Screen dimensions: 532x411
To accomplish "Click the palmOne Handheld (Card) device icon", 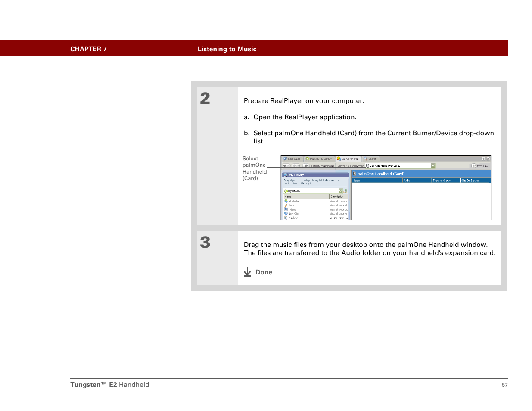I will [355, 174].
